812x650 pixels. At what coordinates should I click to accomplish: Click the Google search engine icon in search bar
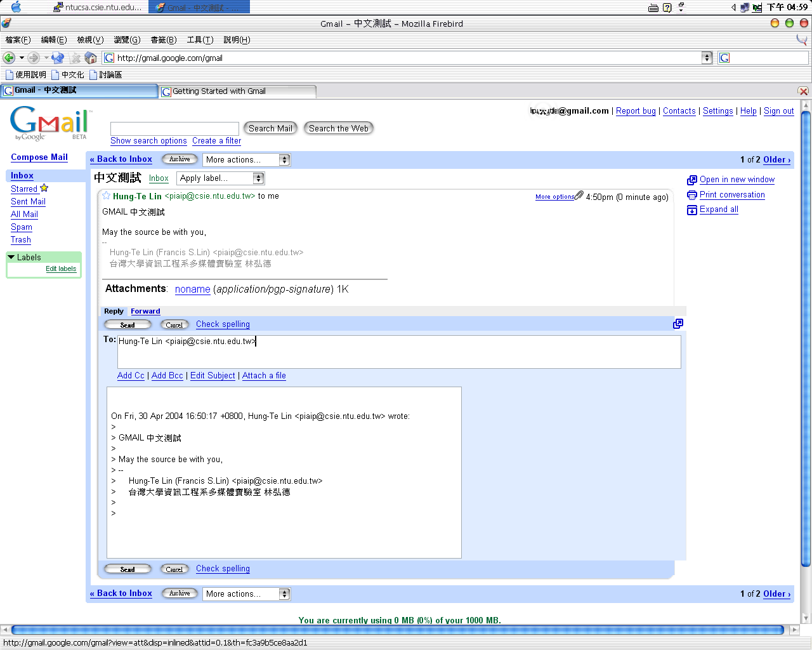click(x=724, y=58)
